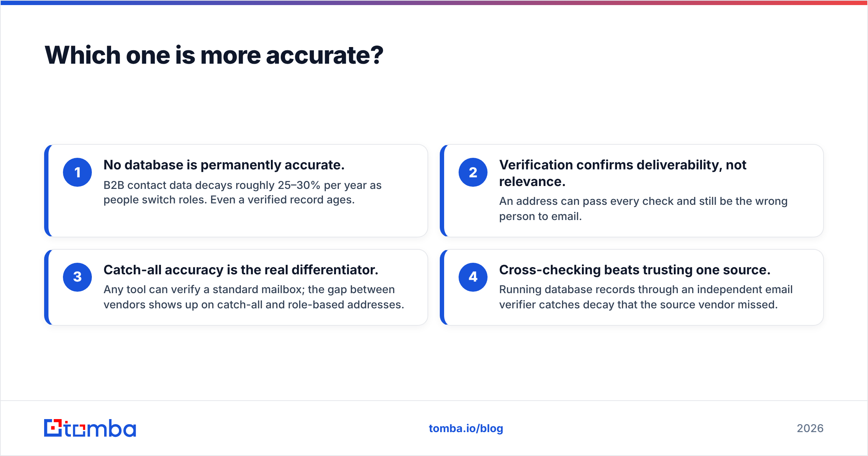The image size is (868, 456).
Task: Click 'Catch-all accuracy is the real differentiator.' heading
Action: (241, 270)
